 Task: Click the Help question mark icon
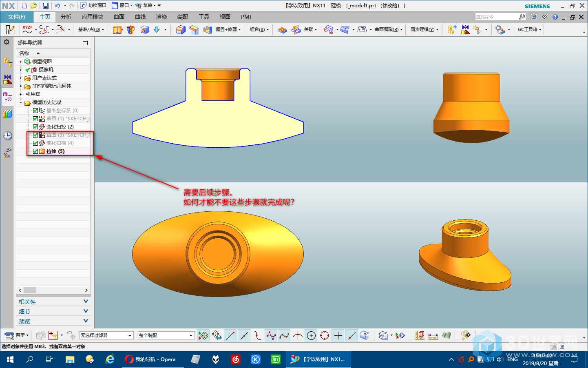[555, 17]
